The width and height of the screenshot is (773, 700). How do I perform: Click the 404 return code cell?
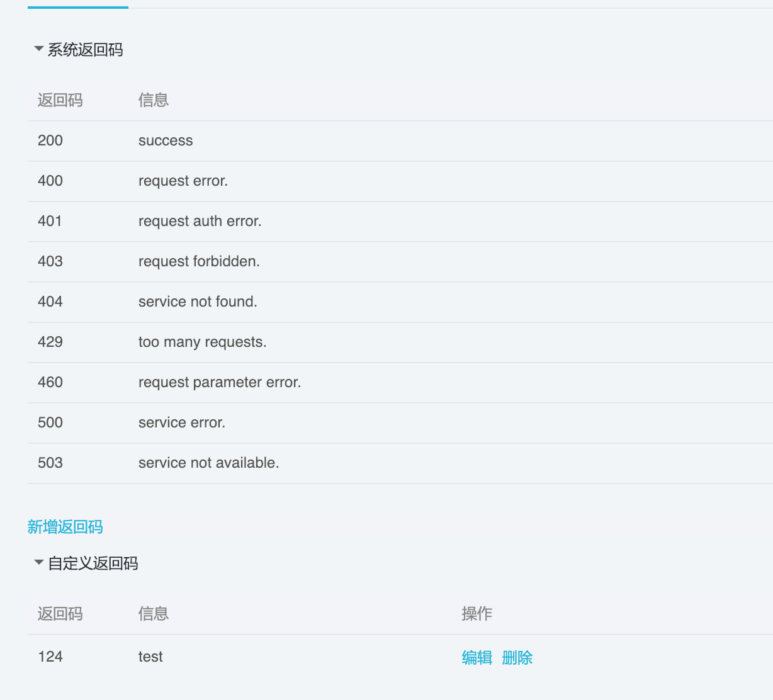click(50, 302)
